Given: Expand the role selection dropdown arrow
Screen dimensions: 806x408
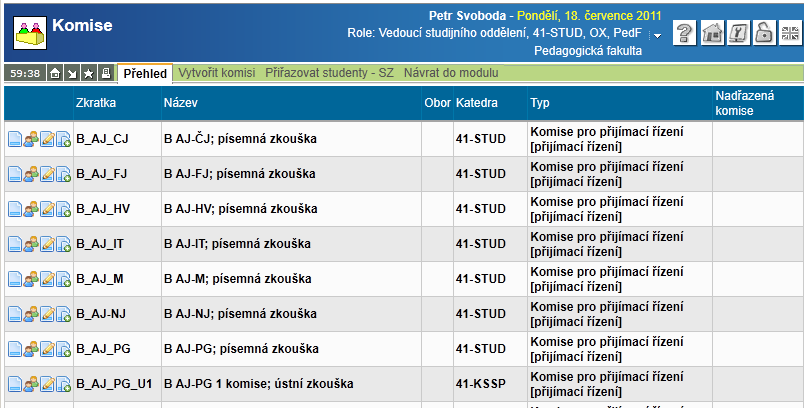Looking at the screenshot, I should (x=657, y=35).
